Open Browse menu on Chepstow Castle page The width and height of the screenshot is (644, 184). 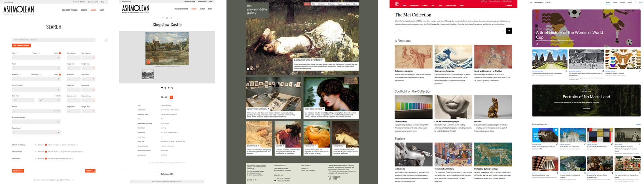pyautogui.click(x=194, y=9)
